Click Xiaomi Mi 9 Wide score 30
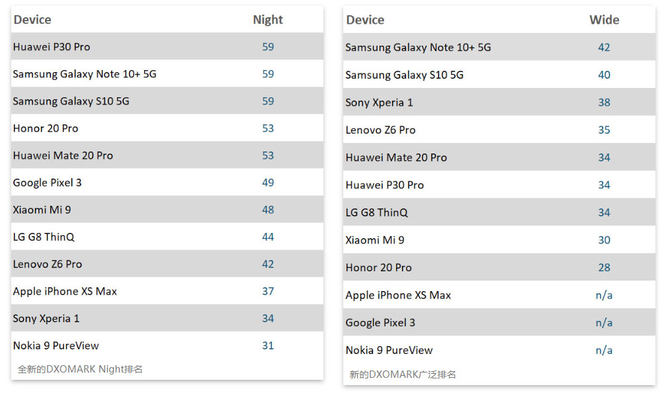This screenshot has height=395, width=670. coord(604,240)
